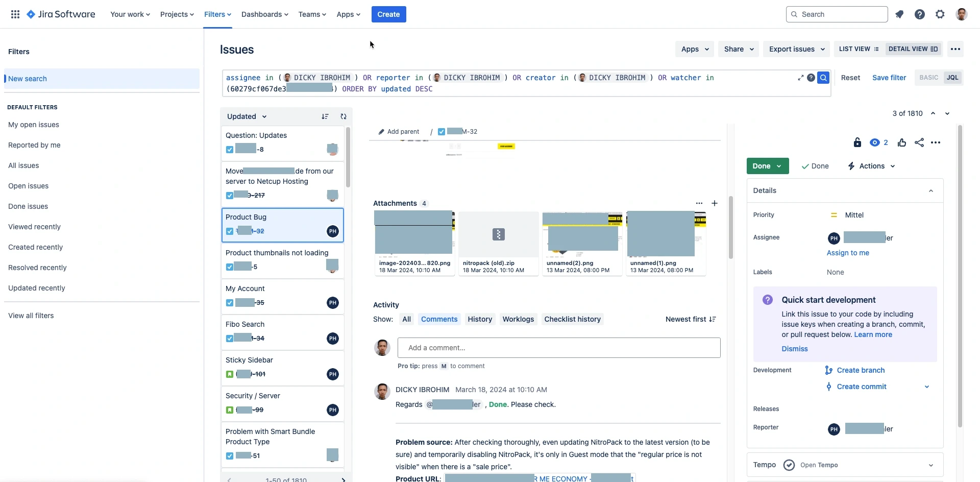
Task: Show the History activity tab
Action: pyautogui.click(x=480, y=319)
